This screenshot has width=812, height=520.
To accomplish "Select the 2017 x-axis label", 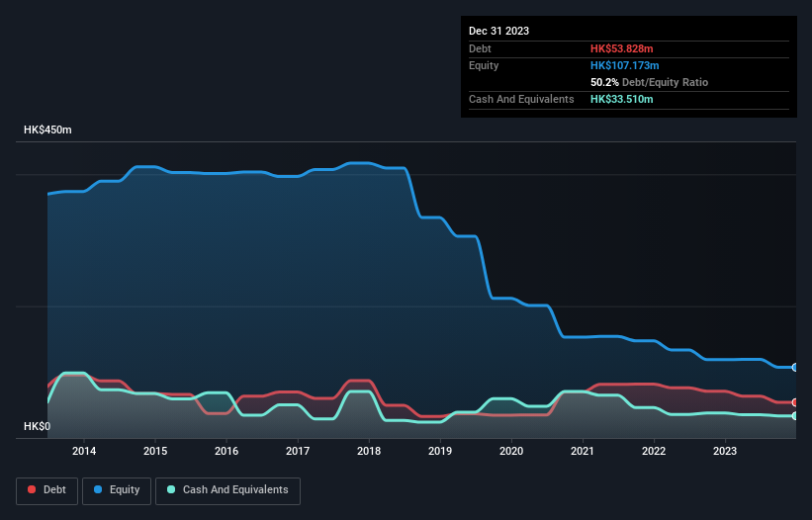I will pyautogui.click(x=298, y=451).
